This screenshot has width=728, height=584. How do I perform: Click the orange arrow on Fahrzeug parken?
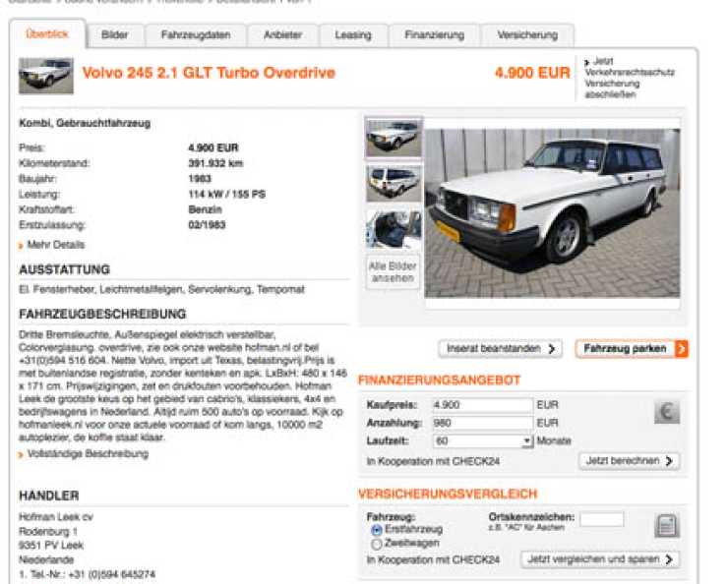[x=682, y=349]
